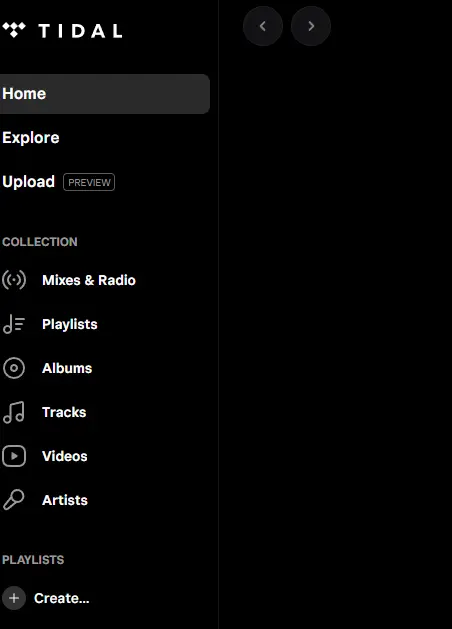Click the Albums disc icon

(x=14, y=368)
